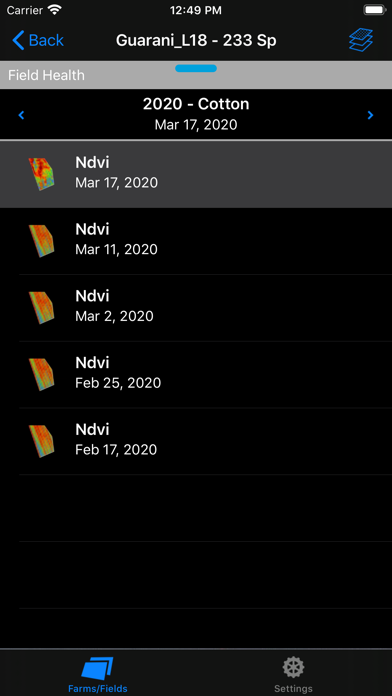The height and width of the screenshot is (696, 392).
Task: Go to previous season with left arrow
Action: coord(21,115)
